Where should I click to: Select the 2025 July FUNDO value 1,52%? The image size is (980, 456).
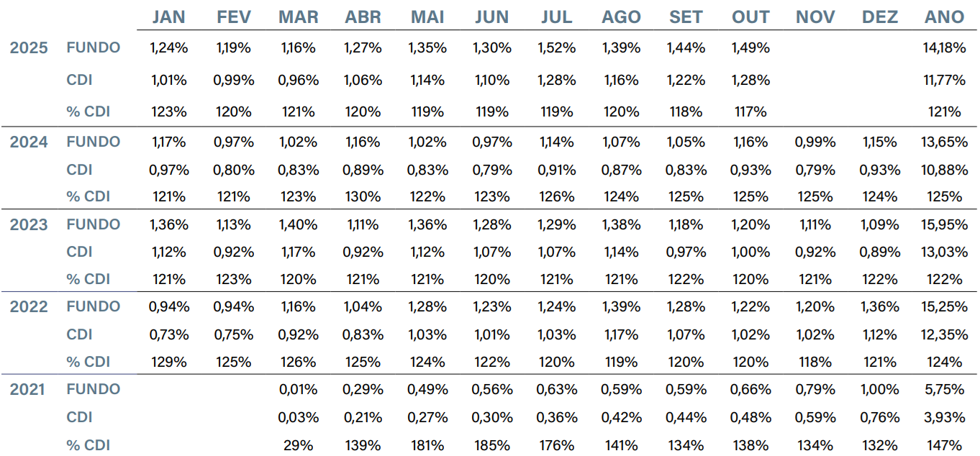557,48
